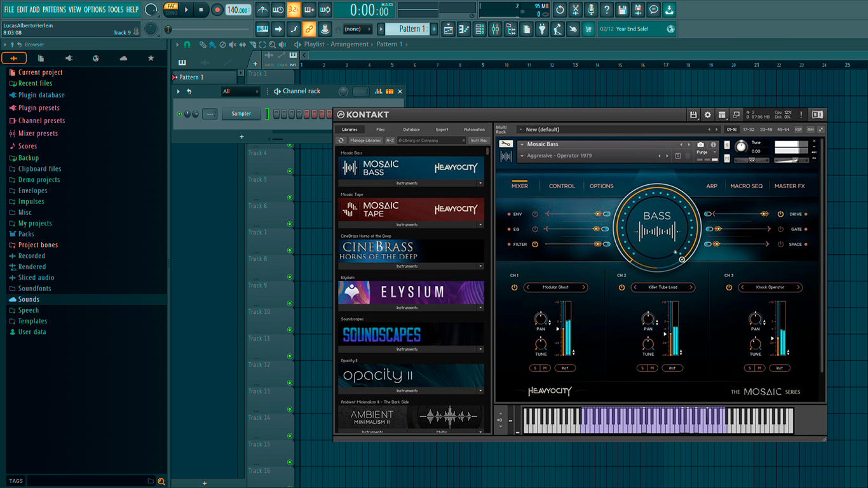The width and height of the screenshot is (868, 488).
Task: Toggle CH 2 power button
Action: tap(621, 288)
